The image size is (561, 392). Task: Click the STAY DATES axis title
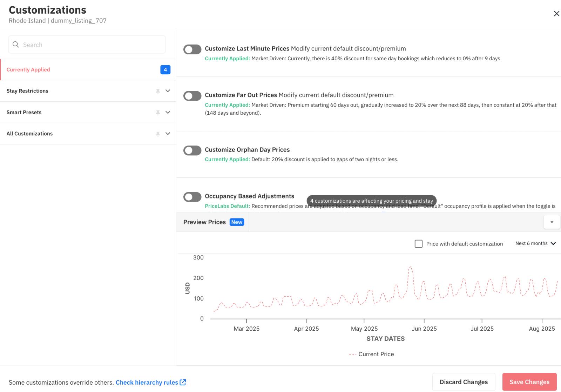pyautogui.click(x=386, y=339)
